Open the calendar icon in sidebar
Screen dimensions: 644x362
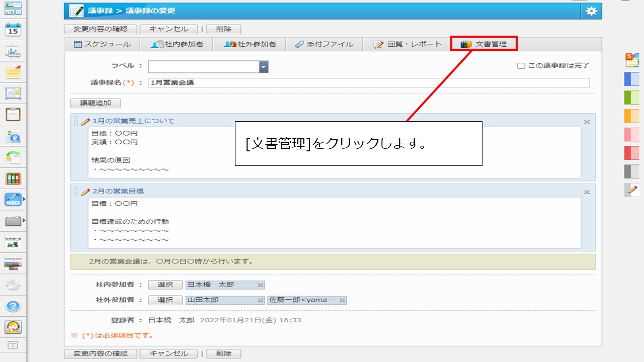click(x=13, y=30)
